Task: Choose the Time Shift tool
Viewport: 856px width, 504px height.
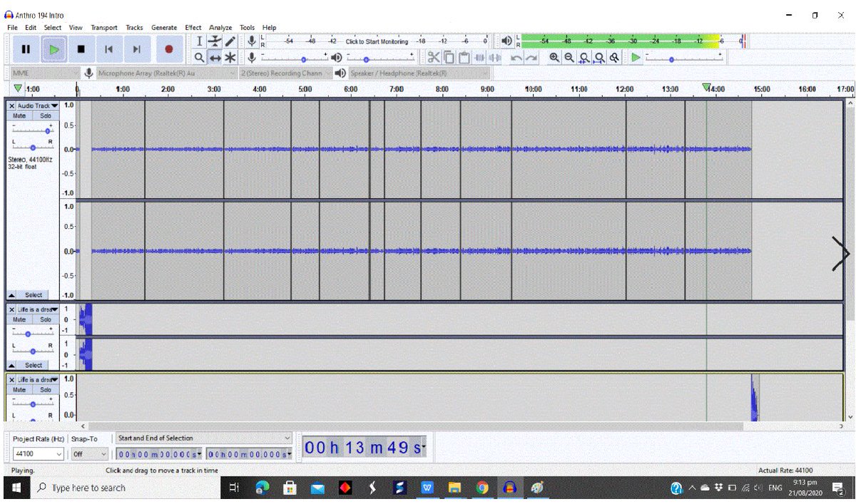Action: (214, 57)
